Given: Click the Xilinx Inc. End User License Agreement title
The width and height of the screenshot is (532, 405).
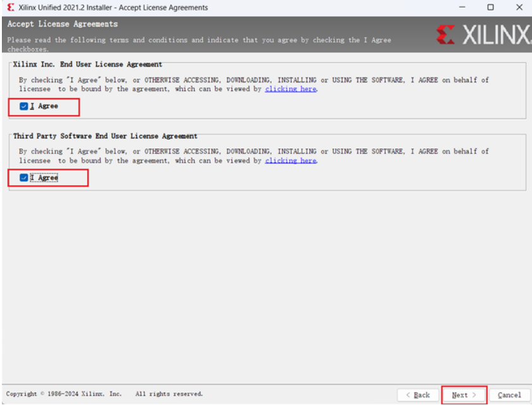Looking at the screenshot, I should 88,64.
